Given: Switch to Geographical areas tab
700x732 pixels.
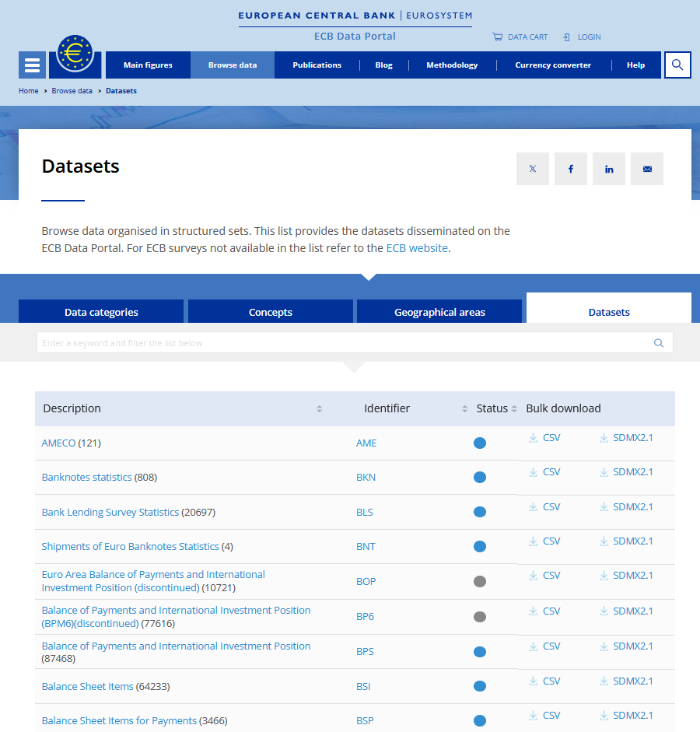Looking at the screenshot, I should (x=439, y=312).
